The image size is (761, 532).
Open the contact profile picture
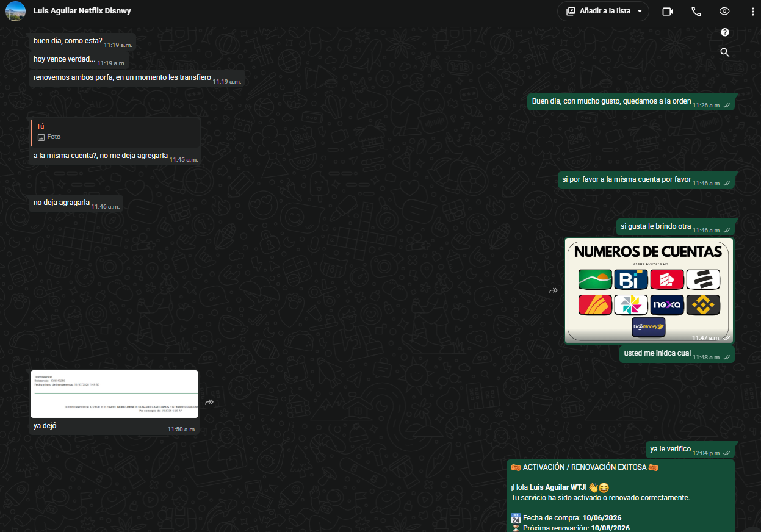[15, 11]
